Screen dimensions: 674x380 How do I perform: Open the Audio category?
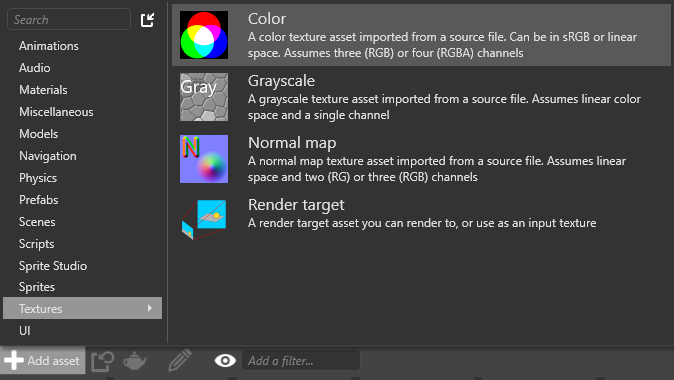coord(34,68)
